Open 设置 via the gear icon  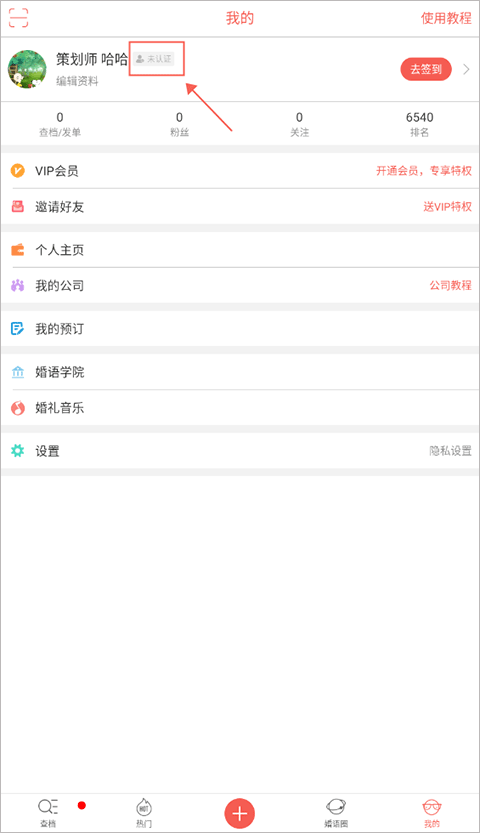click(18, 451)
